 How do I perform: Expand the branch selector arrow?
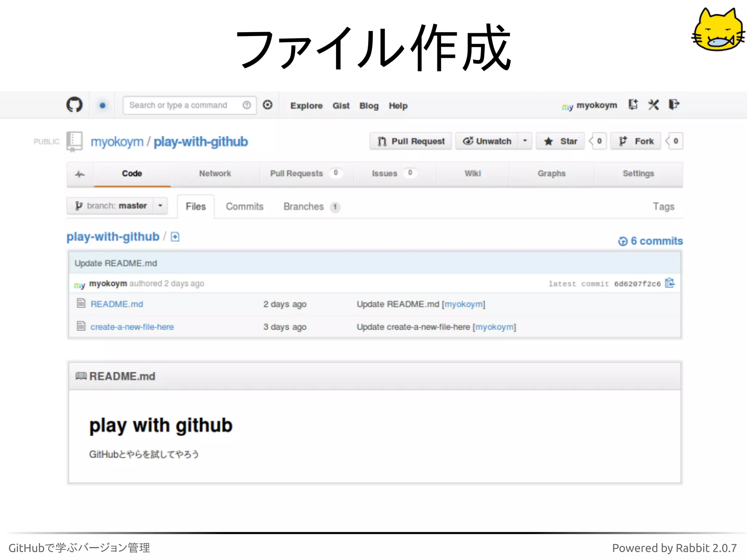[x=160, y=206]
